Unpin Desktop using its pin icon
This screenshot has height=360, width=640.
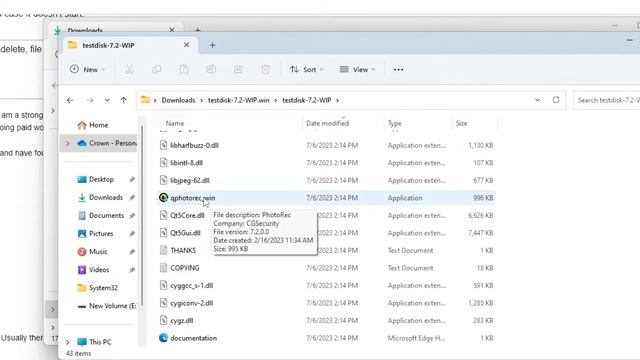pos(132,180)
